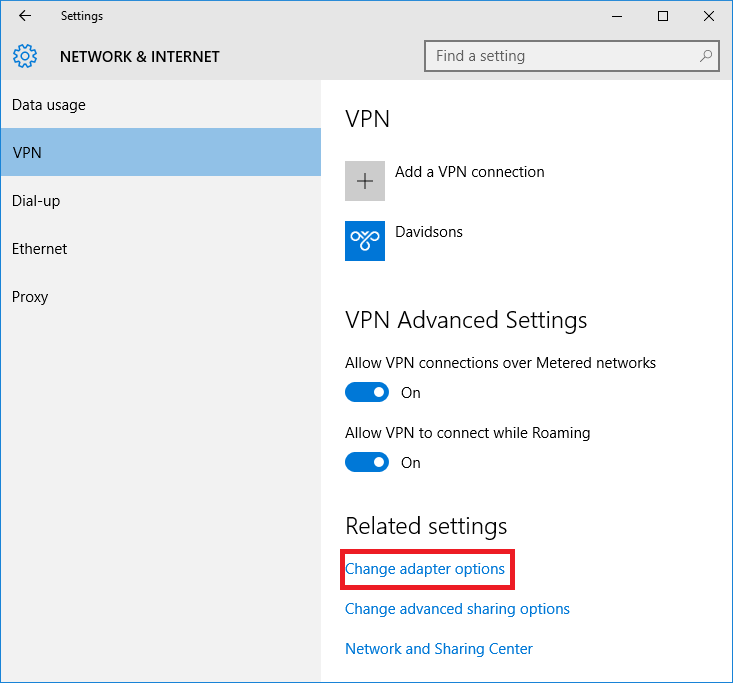733x683 pixels.
Task: Open Network and Sharing Center link
Action: (x=438, y=649)
